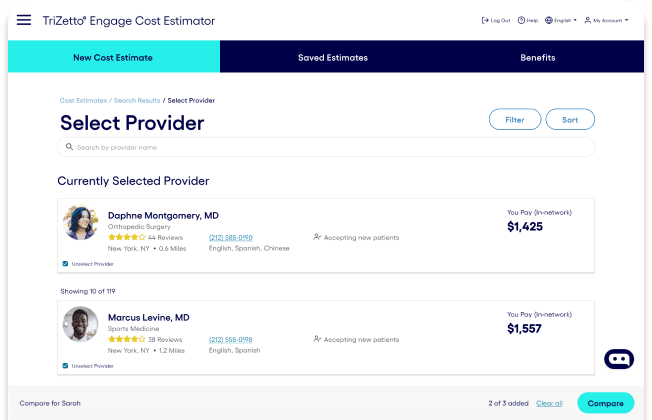This screenshot has height=420, width=652.
Task: Click the Clear all link
Action: tap(549, 403)
